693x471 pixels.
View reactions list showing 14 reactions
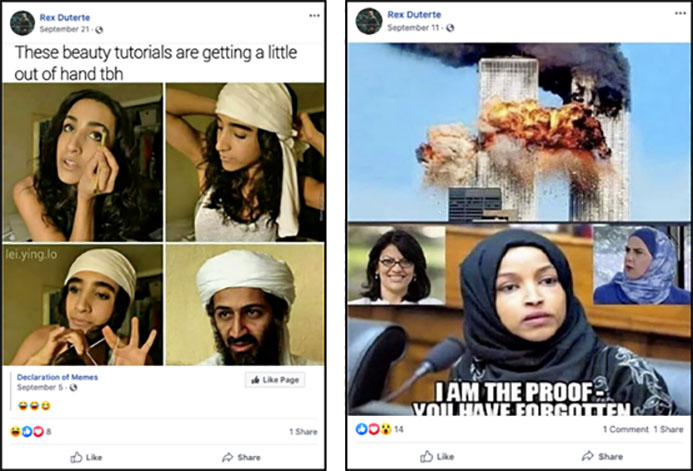380,429
